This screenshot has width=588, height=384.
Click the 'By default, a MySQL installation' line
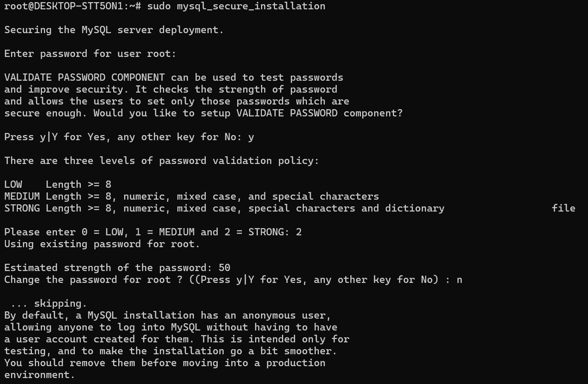pyautogui.click(x=168, y=315)
